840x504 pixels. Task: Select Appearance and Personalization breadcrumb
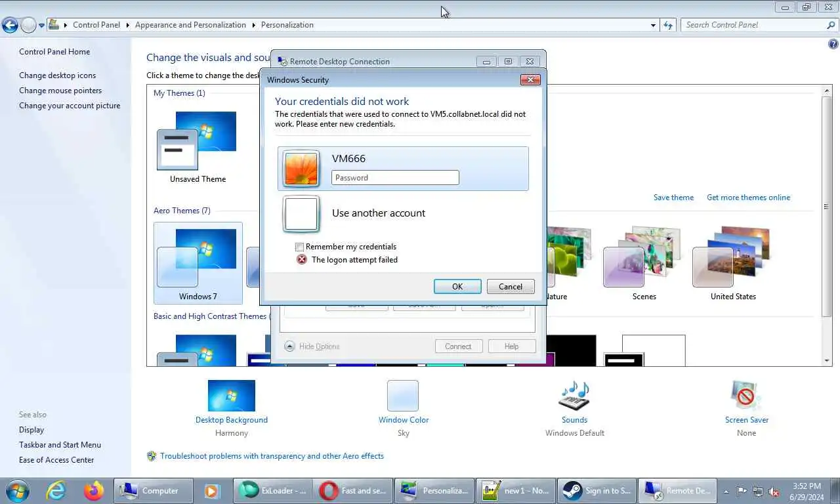190,25
